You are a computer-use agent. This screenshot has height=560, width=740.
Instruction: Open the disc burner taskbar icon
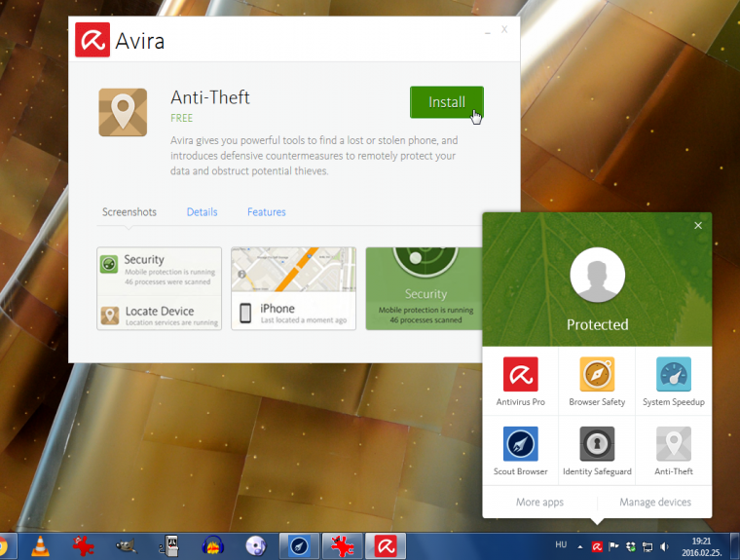click(x=256, y=546)
